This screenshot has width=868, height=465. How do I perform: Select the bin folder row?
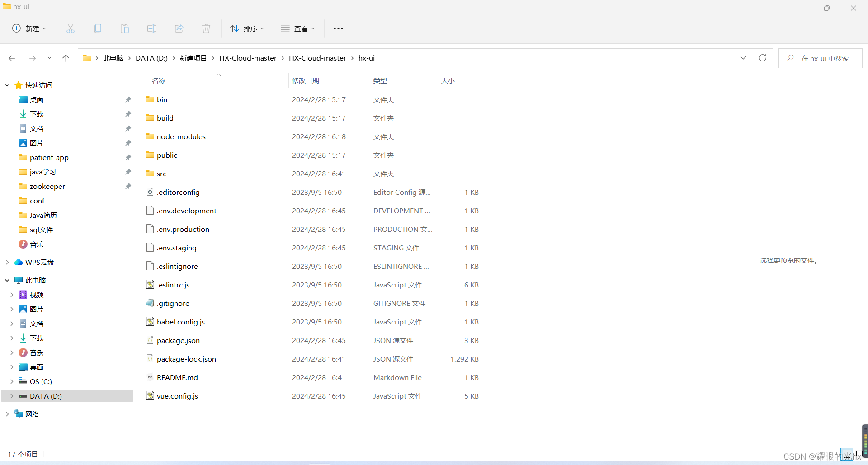click(x=312, y=99)
